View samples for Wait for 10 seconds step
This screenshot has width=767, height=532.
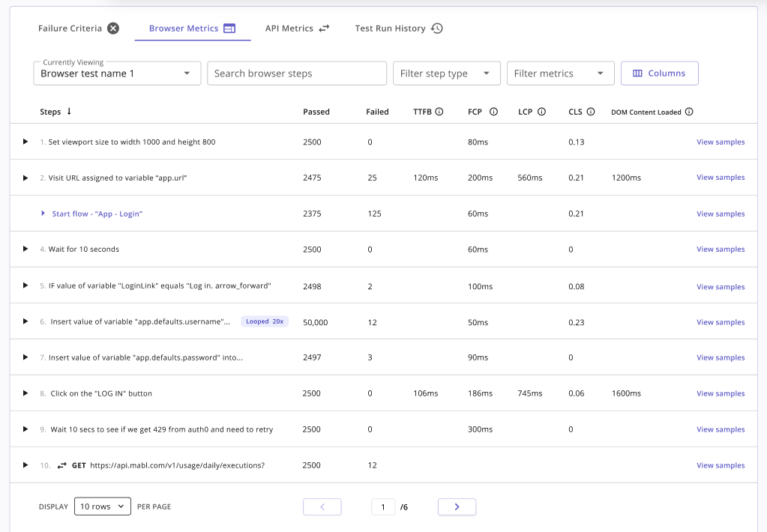(x=720, y=250)
